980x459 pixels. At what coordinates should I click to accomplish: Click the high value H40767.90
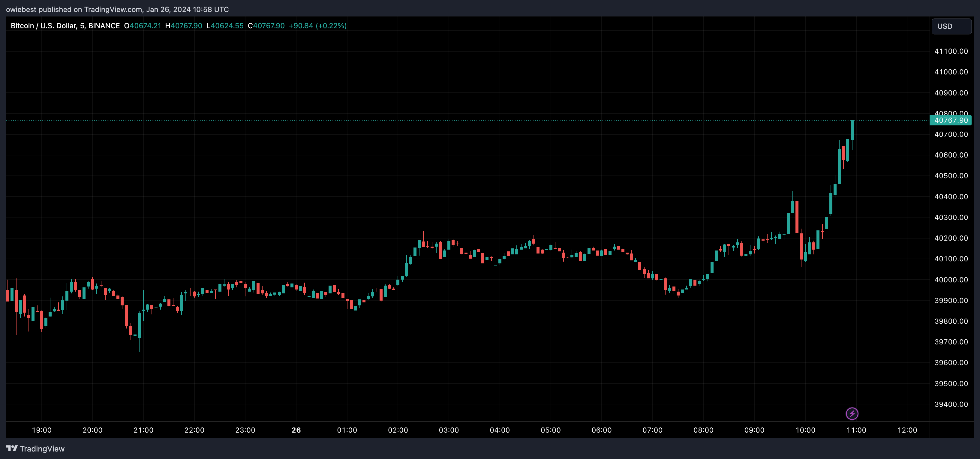click(x=184, y=25)
